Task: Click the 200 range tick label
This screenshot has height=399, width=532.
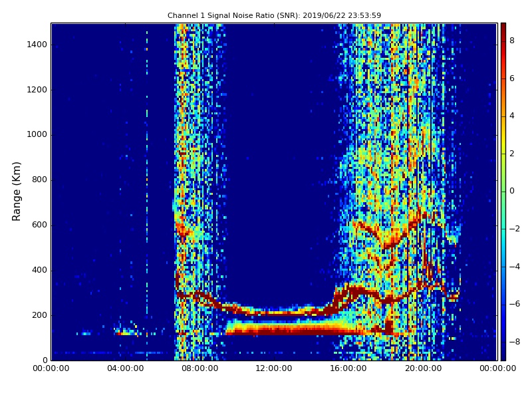Action: pos(39,315)
